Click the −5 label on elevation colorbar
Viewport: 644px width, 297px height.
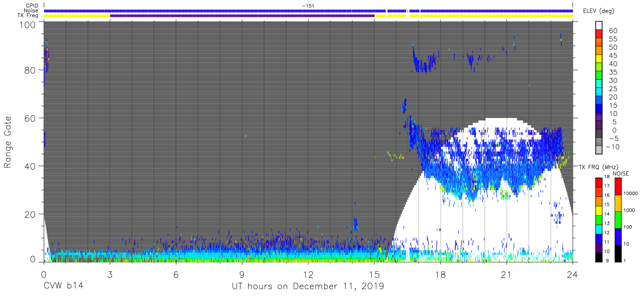(613, 138)
